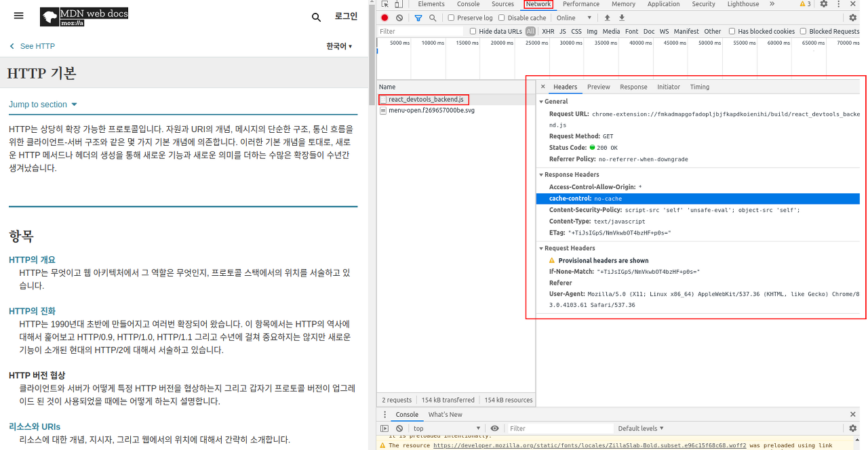Clear the network log
Viewport: 868px width, 450px height.
click(x=399, y=18)
